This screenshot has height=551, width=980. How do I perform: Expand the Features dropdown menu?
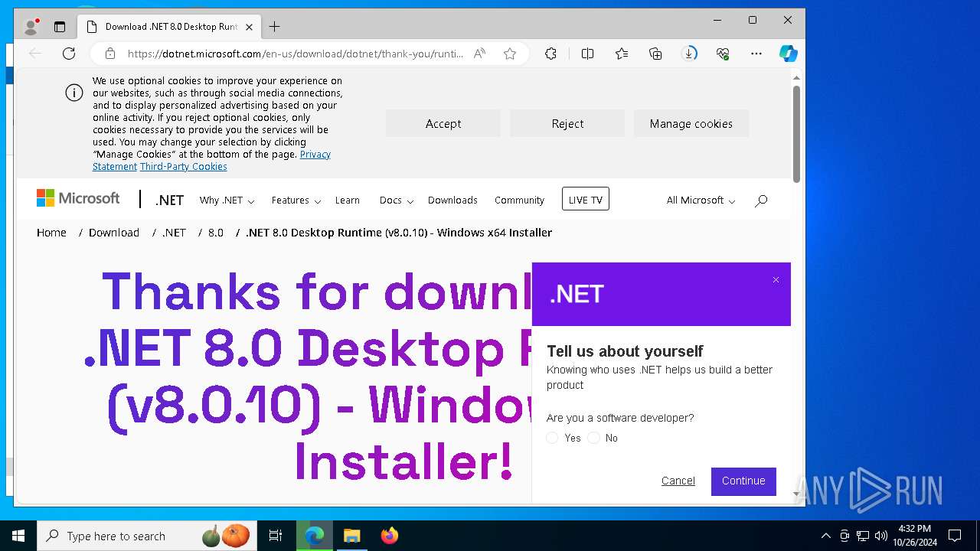pos(296,200)
